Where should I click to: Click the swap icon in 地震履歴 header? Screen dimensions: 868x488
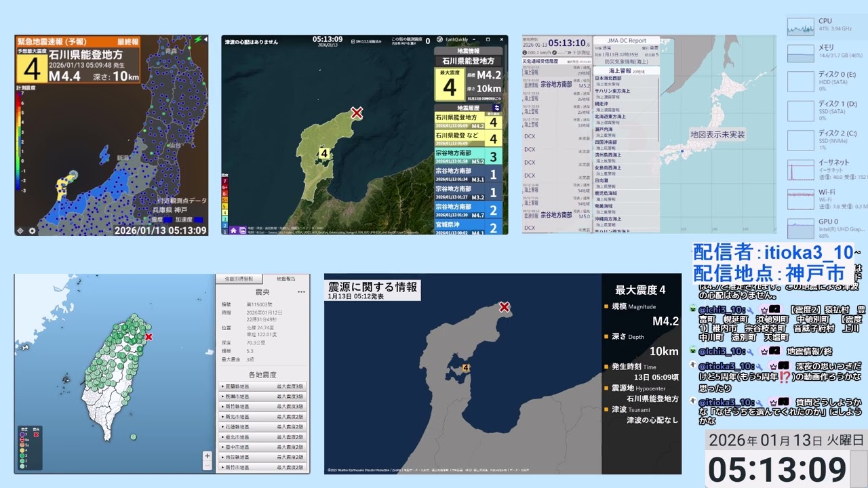click(496, 107)
